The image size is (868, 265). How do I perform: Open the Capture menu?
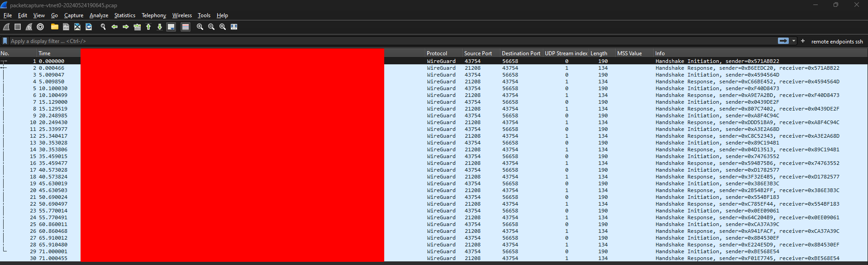74,15
